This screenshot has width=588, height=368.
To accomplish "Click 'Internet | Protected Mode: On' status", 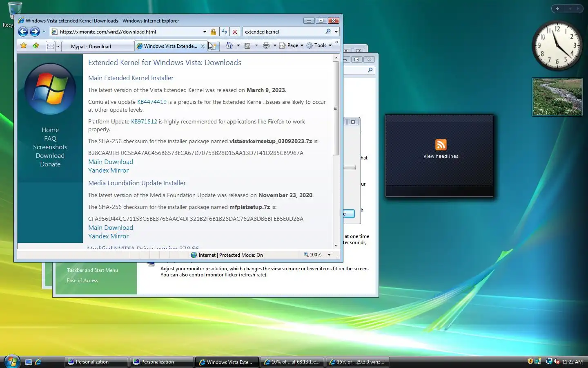I will (x=227, y=255).
